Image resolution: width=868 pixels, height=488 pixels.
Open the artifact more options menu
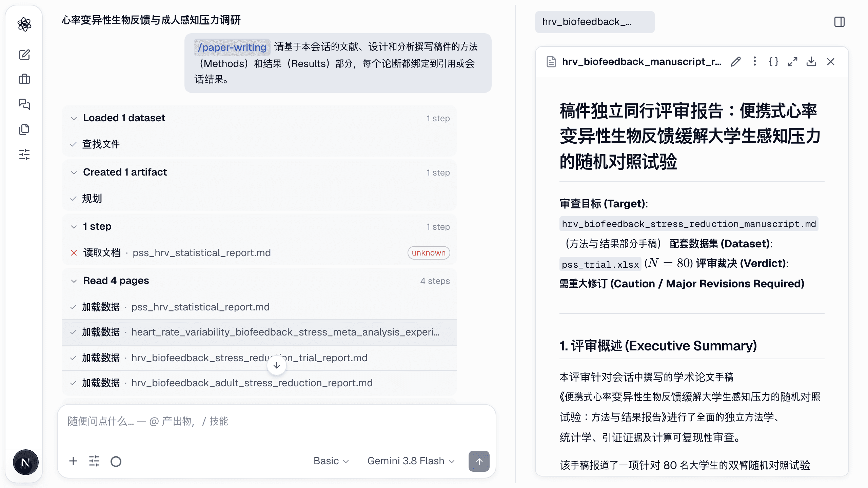(x=754, y=62)
